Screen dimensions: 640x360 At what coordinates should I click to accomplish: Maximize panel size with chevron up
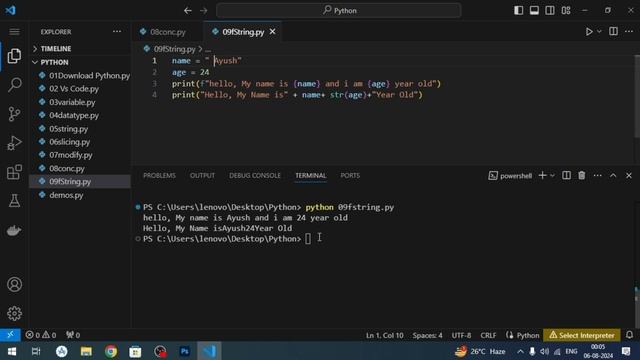tap(613, 175)
